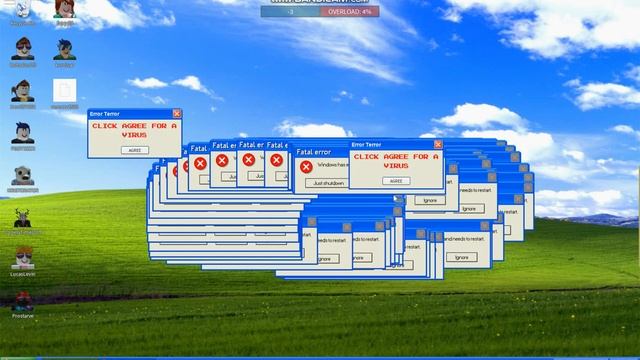Open the LucasLevin avatar icon
The image size is (640, 360).
[x=23, y=258]
